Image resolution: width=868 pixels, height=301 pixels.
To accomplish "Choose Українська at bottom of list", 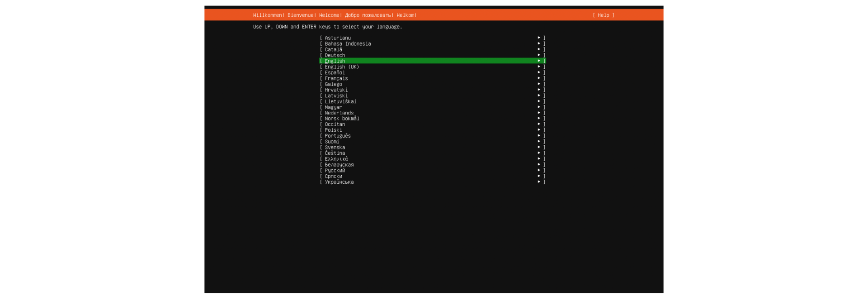I will (x=339, y=182).
